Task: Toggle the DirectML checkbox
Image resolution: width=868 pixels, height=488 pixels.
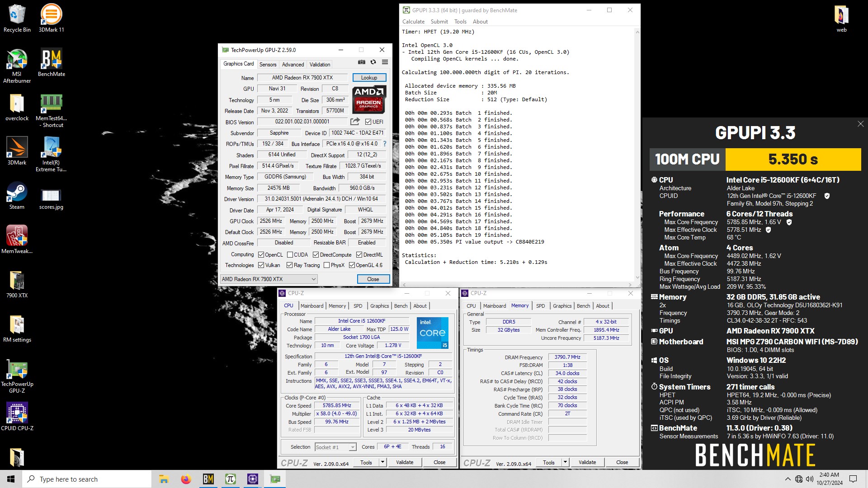Action: (x=359, y=255)
